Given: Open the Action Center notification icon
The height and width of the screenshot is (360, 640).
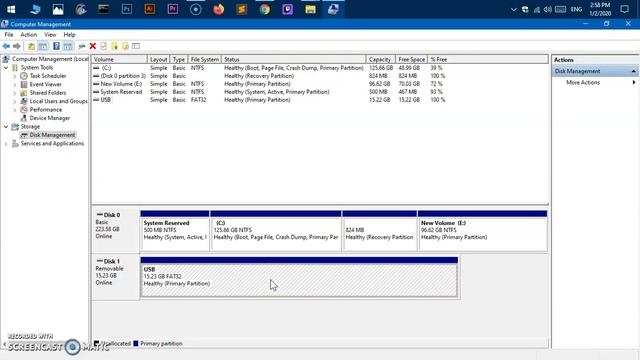Looking at the screenshot, I should coord(624,9).
